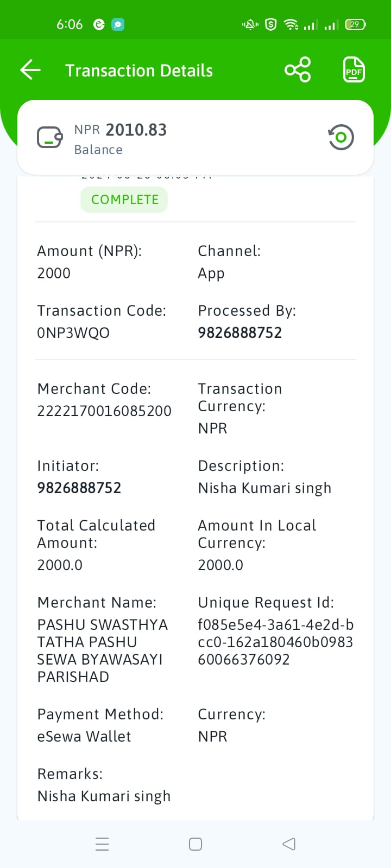Tap the battery indicator in status bar
The width and height of the screenshot is (391, 868).
coord(356,24)
